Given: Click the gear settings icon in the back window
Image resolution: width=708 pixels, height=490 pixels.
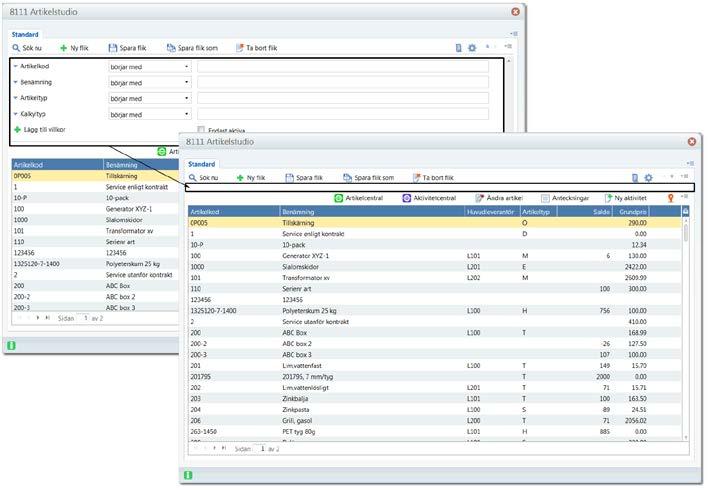Looking at the screenshot, I should tap(472, 48).
